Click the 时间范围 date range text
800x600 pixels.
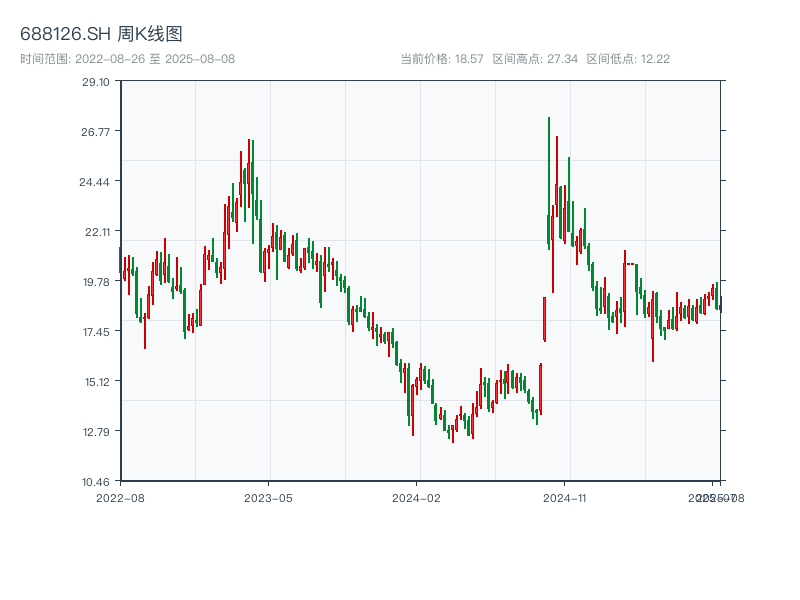tap(127, 59)
